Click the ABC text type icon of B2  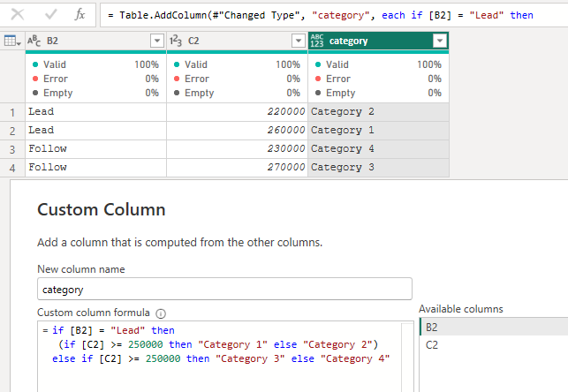click(x=34, y=41)
